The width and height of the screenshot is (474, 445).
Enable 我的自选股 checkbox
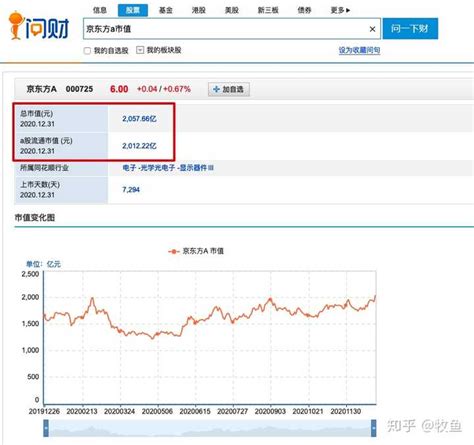click(x=87, y=51)
